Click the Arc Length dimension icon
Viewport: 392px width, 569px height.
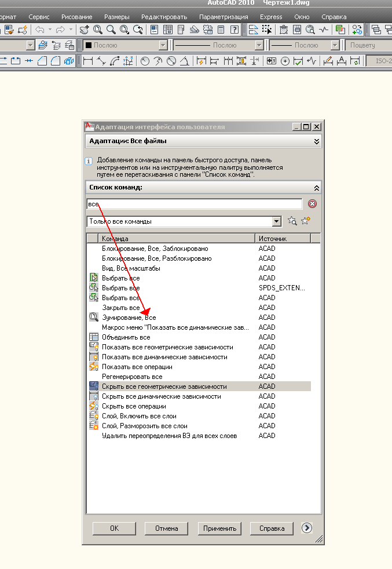(x=115, y=61)
